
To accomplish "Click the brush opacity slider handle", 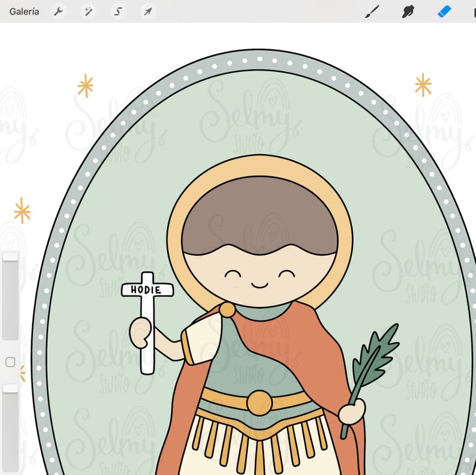I will [x=10, y=388].
